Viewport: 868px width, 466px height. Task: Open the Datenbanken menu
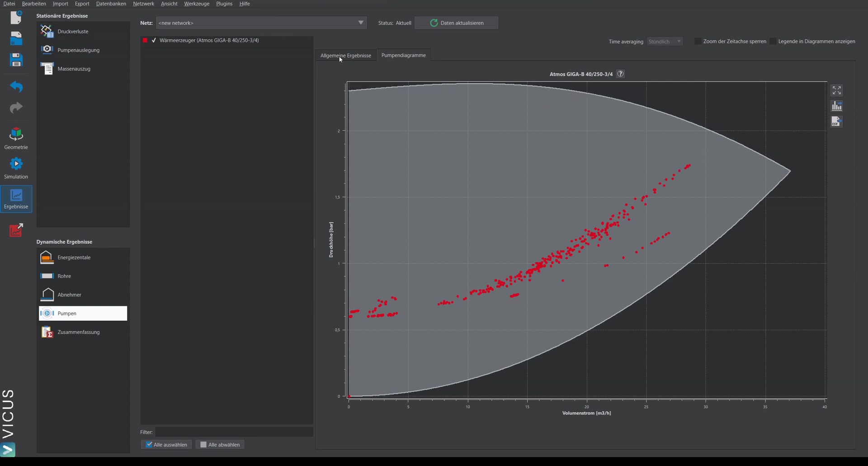[111, 4]
